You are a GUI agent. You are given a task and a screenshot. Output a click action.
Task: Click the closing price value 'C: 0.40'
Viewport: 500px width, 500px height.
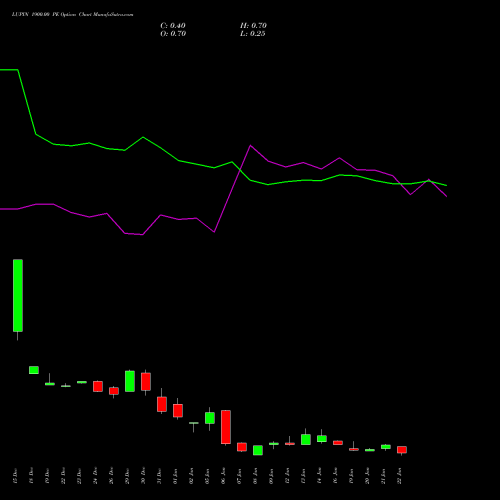pos(173,26)
